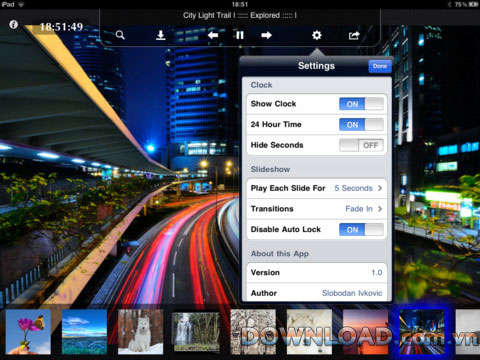This screenshot has width=480, height=360.
Task: Pick the sunset sky thumbnail
Action: (x=365, y=332)
